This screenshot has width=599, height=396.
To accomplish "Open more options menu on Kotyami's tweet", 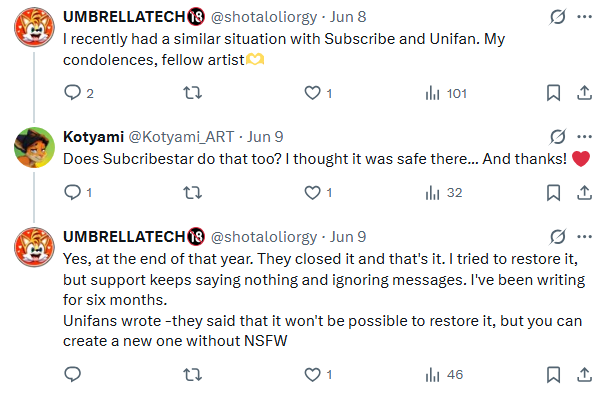I will 584,137.
